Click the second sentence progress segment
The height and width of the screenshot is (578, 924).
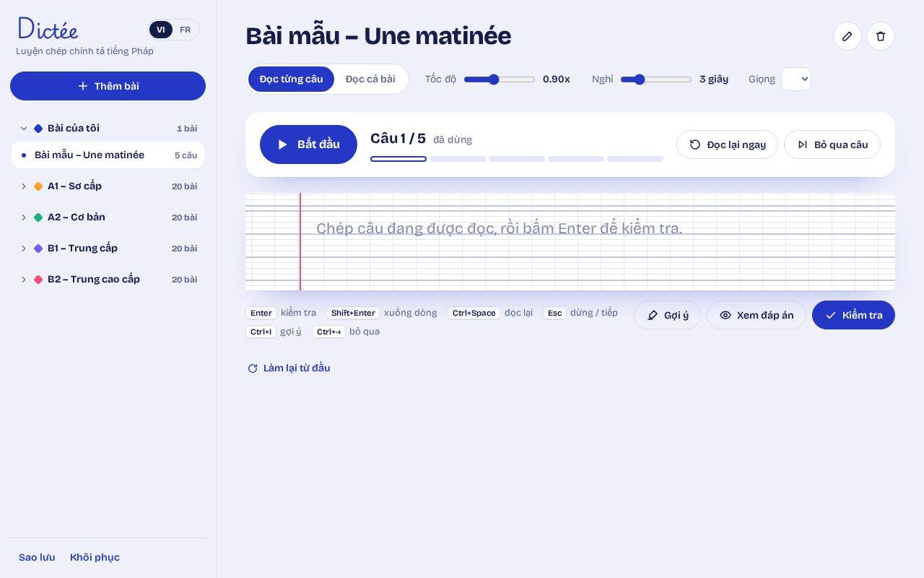click(458, 159)
